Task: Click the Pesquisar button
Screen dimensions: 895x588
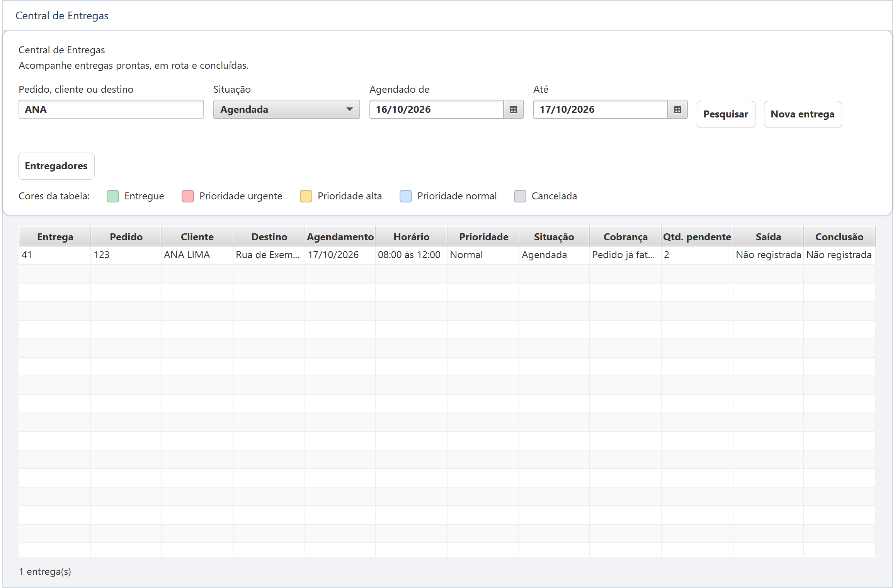Action: click(726, 114)
